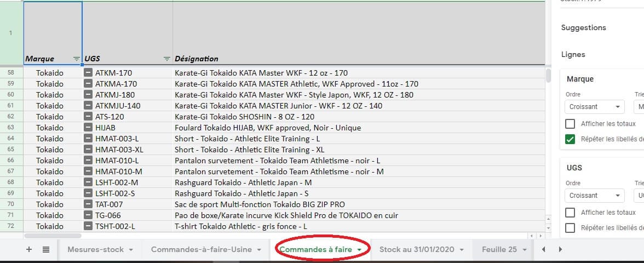Image resolution: width=644 pixels, height=263 pixels.
Task: Open Commandes à faire tab menu arrow
Action: (x=359, y=250)
